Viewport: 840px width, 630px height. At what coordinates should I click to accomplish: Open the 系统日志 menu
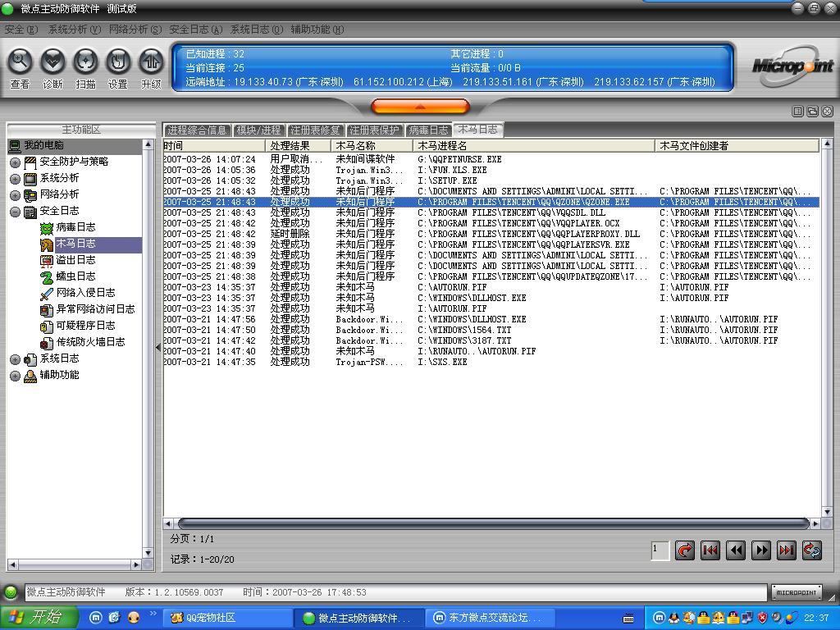point(257,30)
